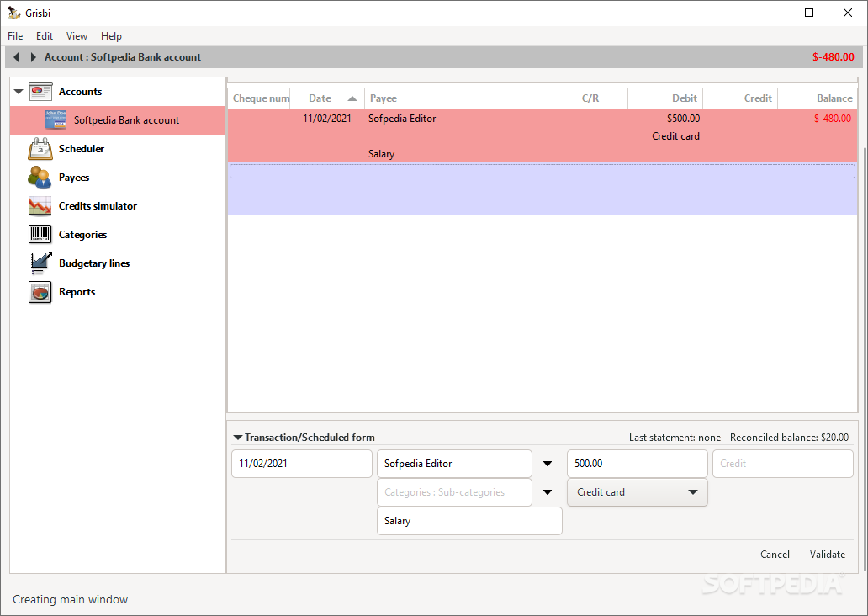Click the Cheque num column header

[259, 98]
